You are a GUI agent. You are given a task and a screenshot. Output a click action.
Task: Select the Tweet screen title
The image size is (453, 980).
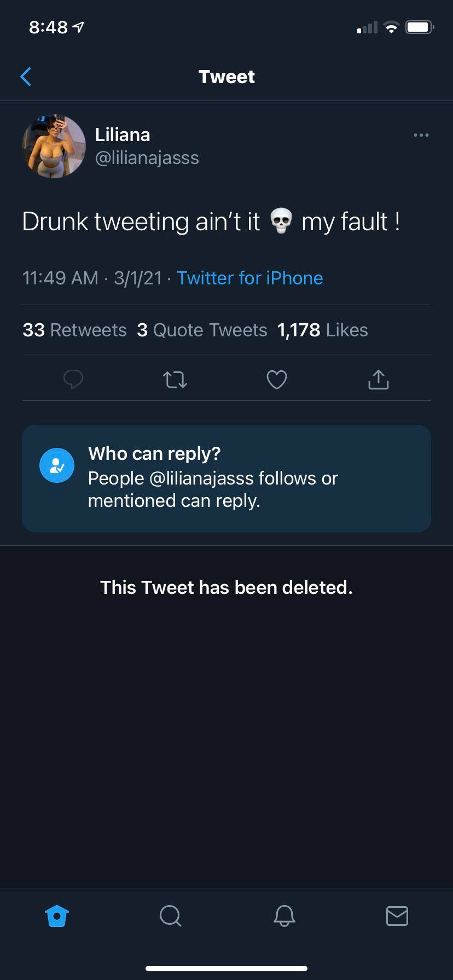tap(226, 77)
